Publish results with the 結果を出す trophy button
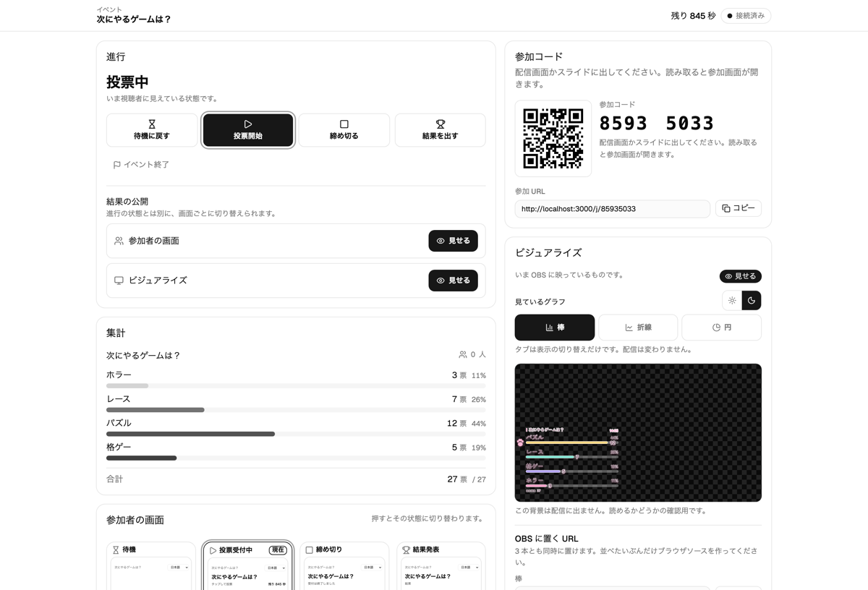This screenshot has height=590, width=868. click(440, 130)
